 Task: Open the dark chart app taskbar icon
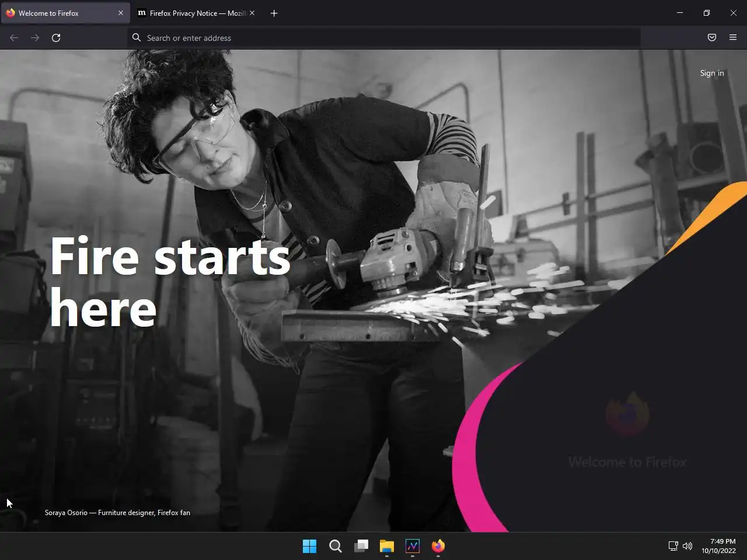click(413, 546)
